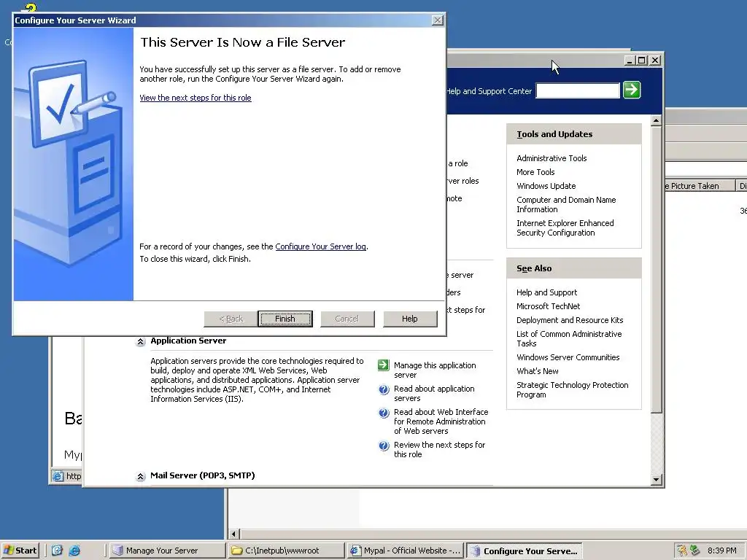The image size is (747, 560).
Task: Switch to Manage Your Server taskbar button
Action: click(167, 551)
